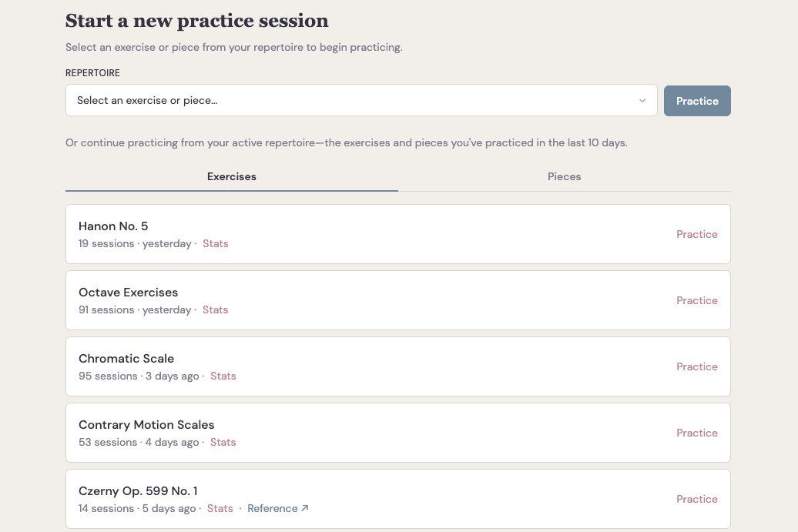Image resolution: width=798 pixels, height=532 pixels.
Task: Practice Czerny Op. 599 No. 1
Action: pos(696,499)
